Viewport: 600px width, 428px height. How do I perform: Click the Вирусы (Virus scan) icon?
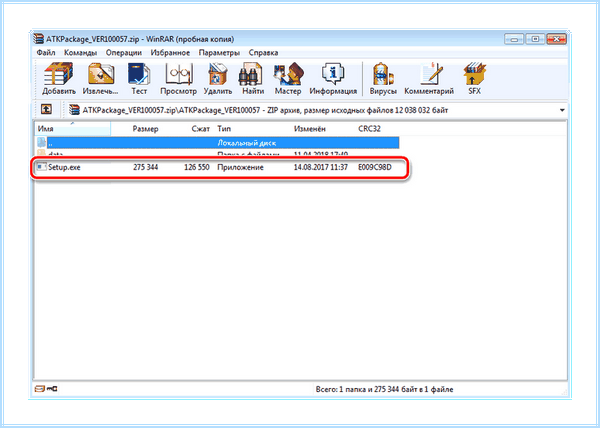click(383, 79)
